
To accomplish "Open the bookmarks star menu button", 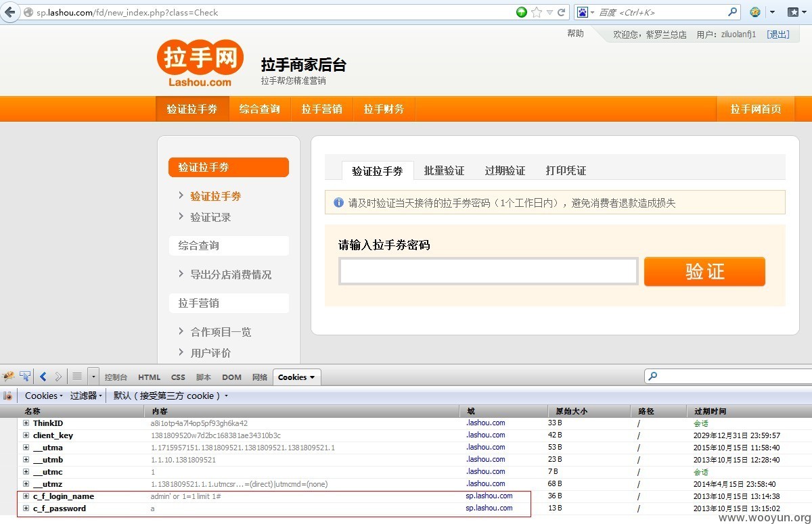I will point(796,12).
